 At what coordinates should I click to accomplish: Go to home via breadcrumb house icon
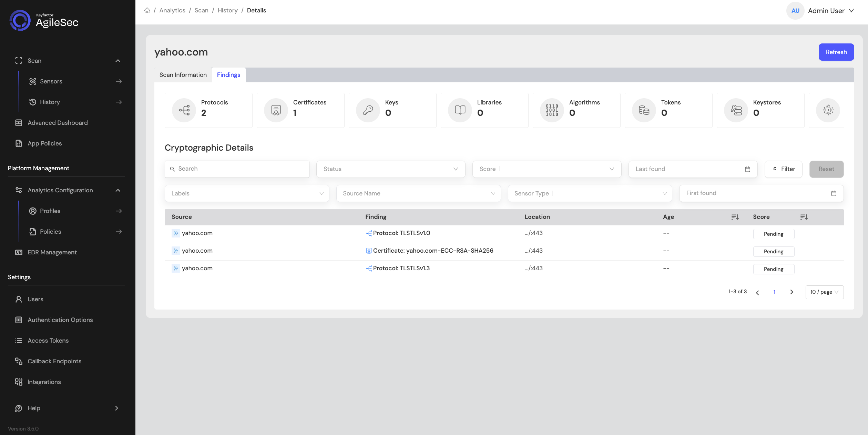[147, 10]
